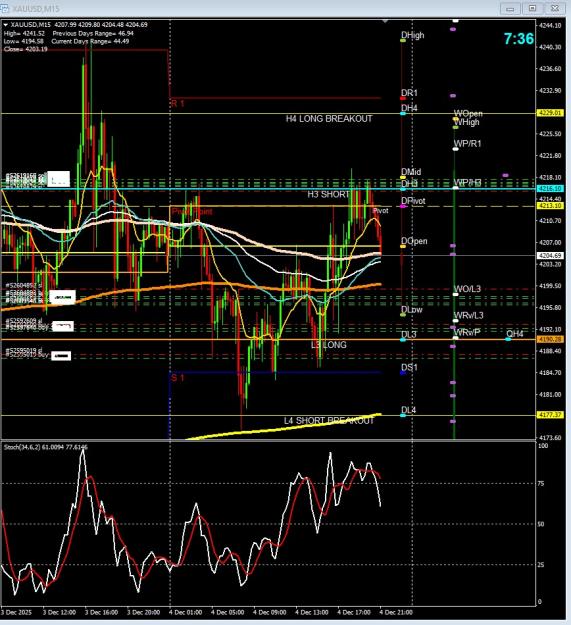Click the red R 1 label
This screenshot has height=625, width=571.
pos(178,104)
